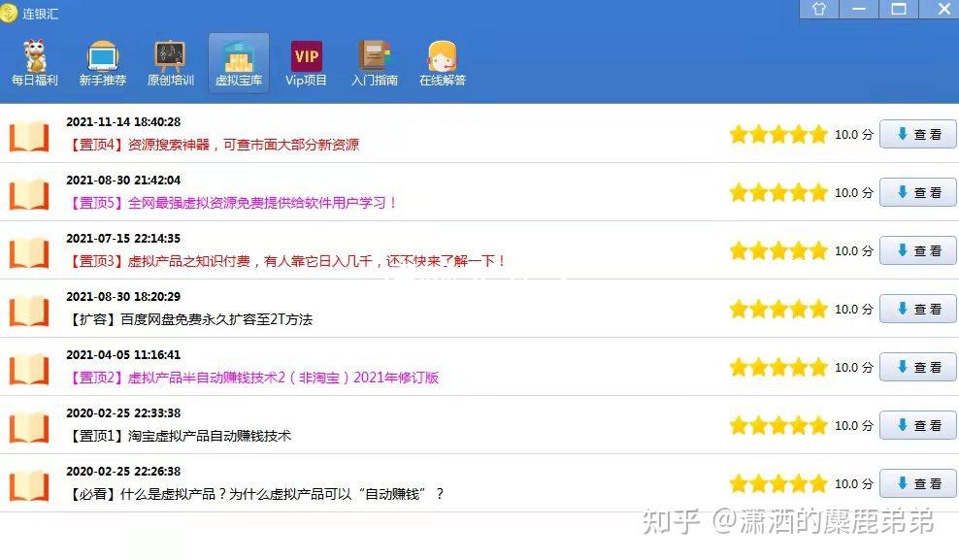Open 【置顶4】资源搜索神器 title link
The image size is (959, 560).
tap(214, 145)
